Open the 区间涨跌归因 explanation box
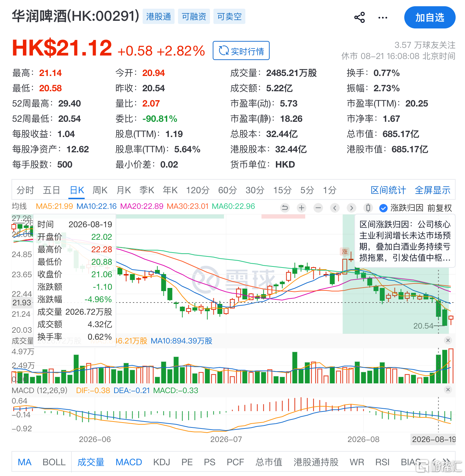The height and width of the screenshot is (476, 465). (405, 241)
